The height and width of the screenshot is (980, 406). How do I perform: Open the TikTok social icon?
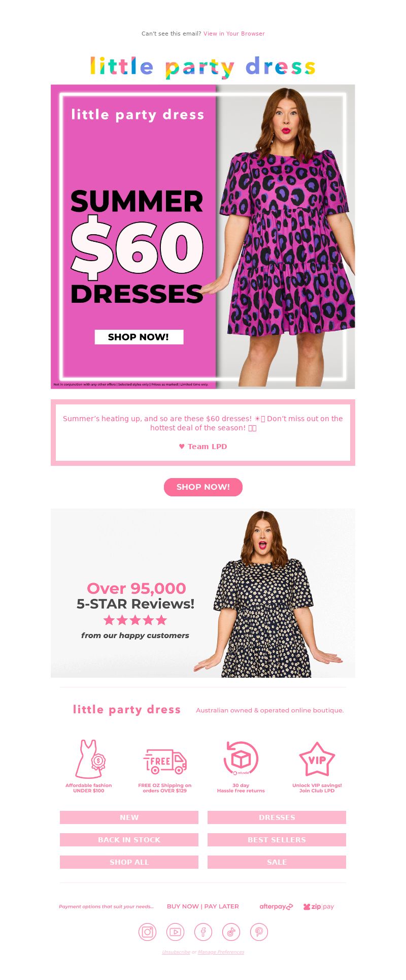tap(231, 932)
